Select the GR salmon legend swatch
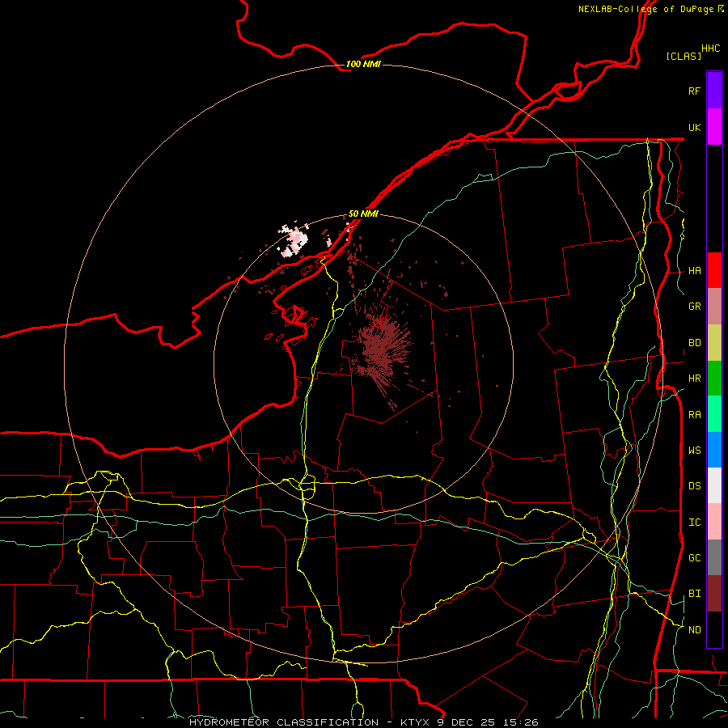728x728 pixels. [x=714, y=307]
